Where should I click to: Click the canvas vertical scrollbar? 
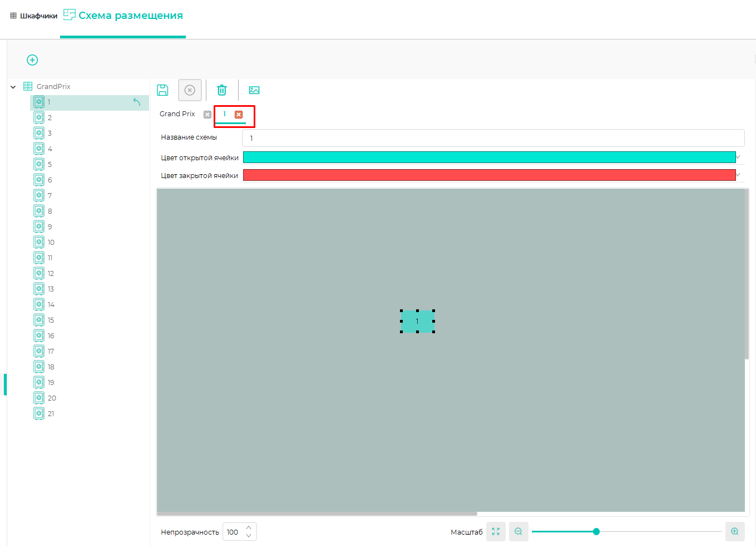point(747,274)
